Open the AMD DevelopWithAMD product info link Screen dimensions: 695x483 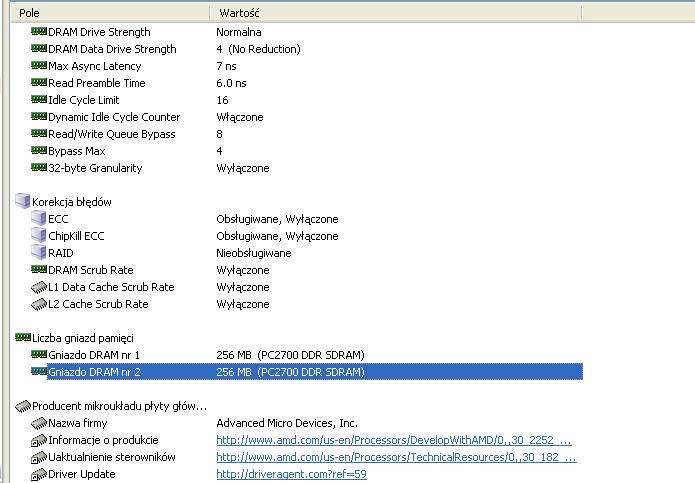tap(394, 440)
